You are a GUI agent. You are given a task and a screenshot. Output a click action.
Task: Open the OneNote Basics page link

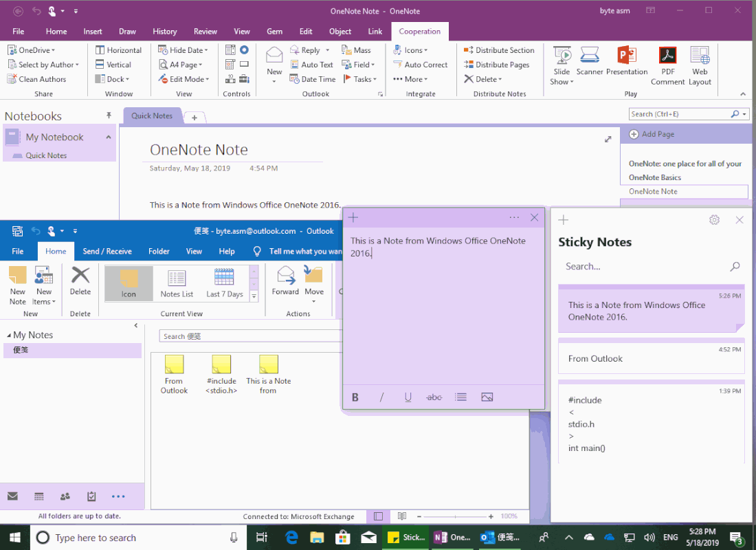656,177
